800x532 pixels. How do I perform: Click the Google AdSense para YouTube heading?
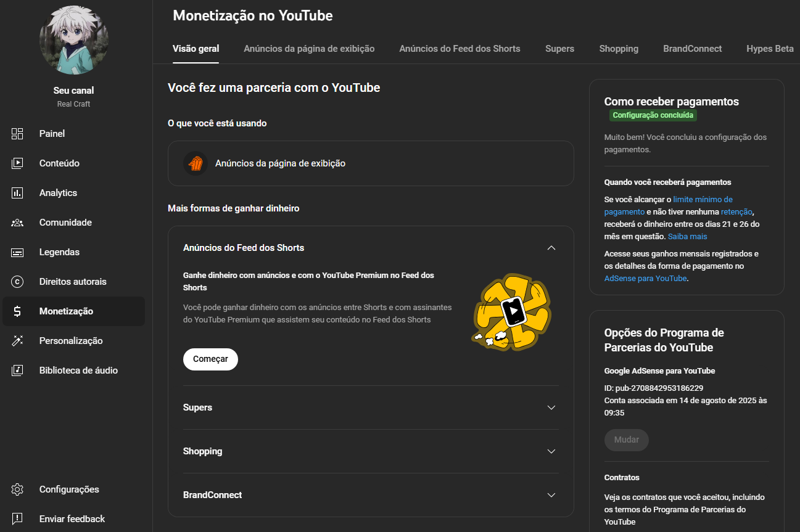tap(659, 371)
